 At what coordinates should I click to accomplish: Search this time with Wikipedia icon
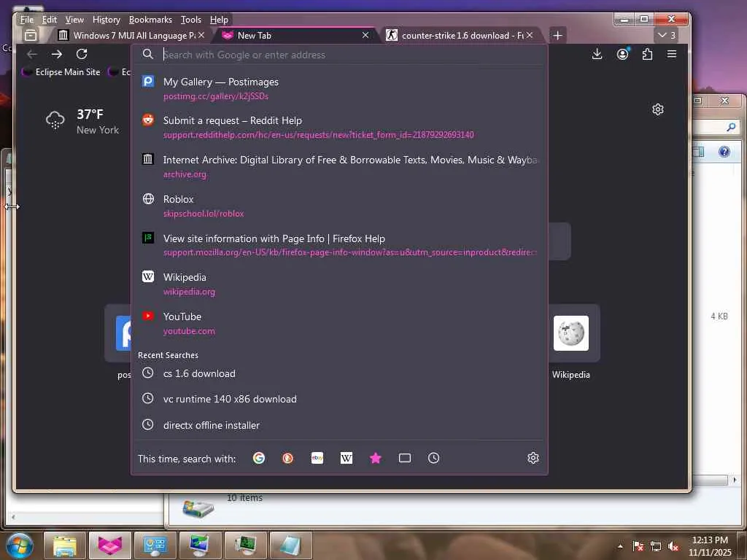[x=347, y=458]
